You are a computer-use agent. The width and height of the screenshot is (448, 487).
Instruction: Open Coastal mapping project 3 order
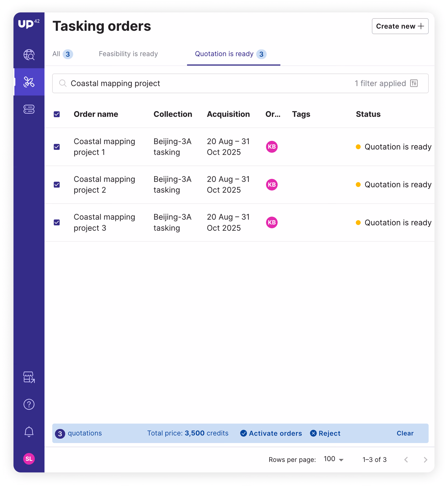104,222
